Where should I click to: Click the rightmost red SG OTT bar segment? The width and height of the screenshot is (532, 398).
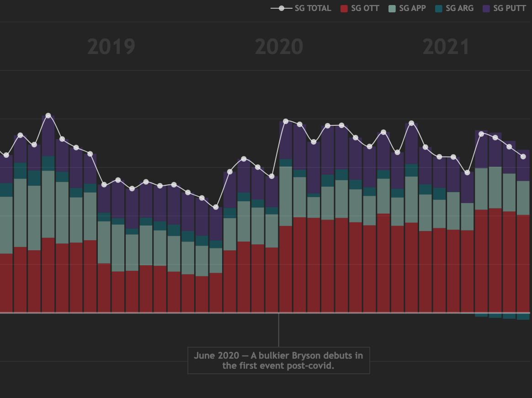pyautogui.click(x=523, y=263)
